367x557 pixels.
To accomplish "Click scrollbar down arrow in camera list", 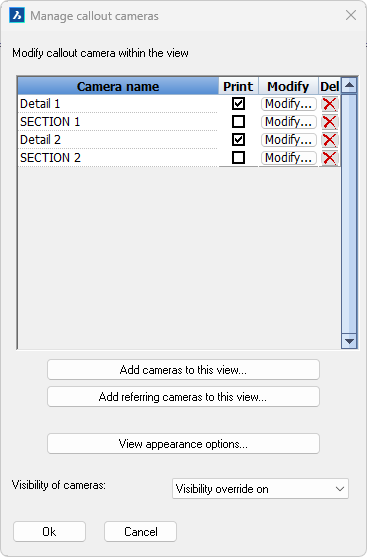I will pyautogui.click(x=349, y=341).
